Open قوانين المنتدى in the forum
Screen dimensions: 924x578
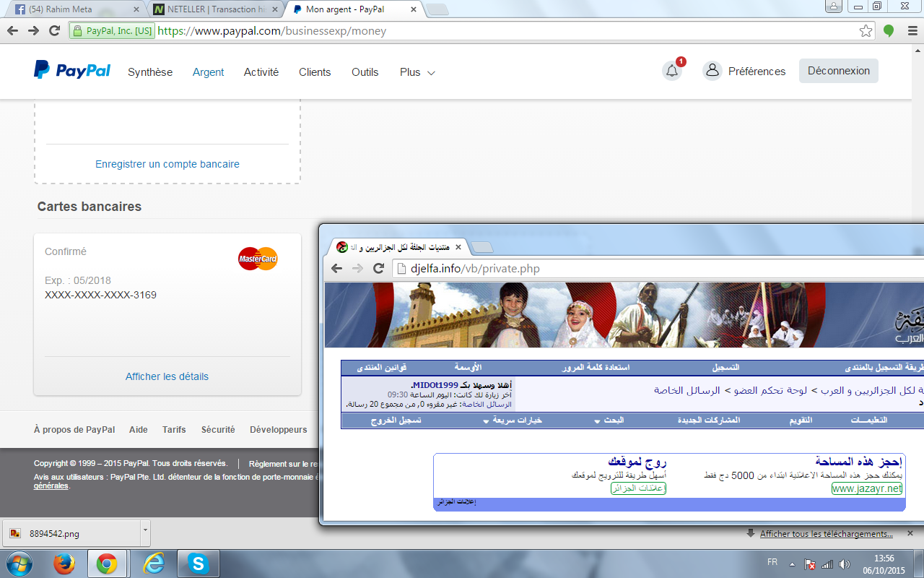pyautogui.click(x=382, y=368)
